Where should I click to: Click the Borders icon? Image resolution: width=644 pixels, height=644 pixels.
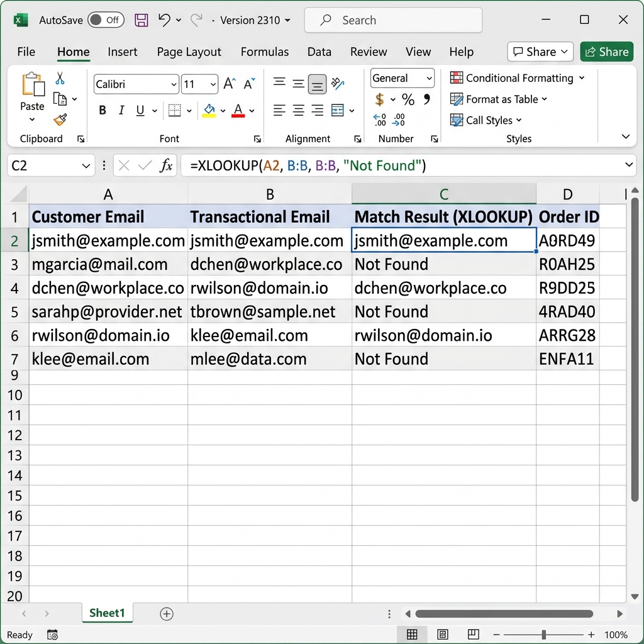[175, 110]
